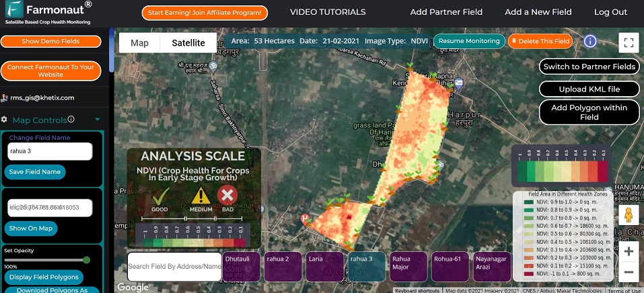This screenshot has width=644, height=293.
Task: Click Add Polygon within Field button
Action: (x=589, y=112)
